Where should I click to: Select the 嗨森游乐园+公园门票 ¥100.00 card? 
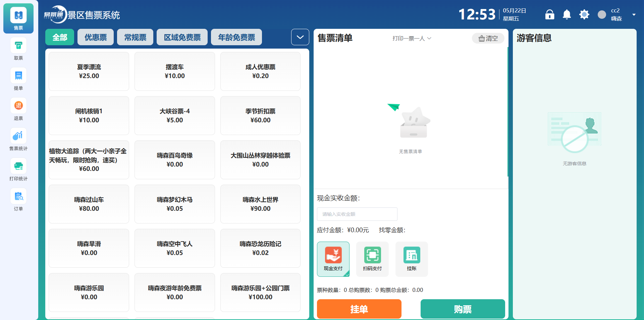(x=260, y=293)
